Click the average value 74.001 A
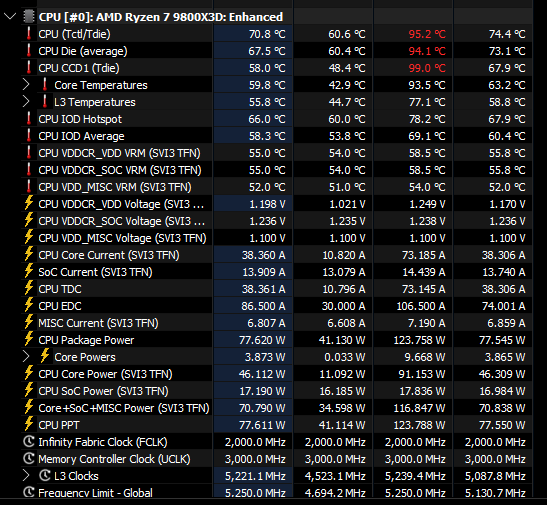This screenshot has height=505, width=547. pos(503,306)
